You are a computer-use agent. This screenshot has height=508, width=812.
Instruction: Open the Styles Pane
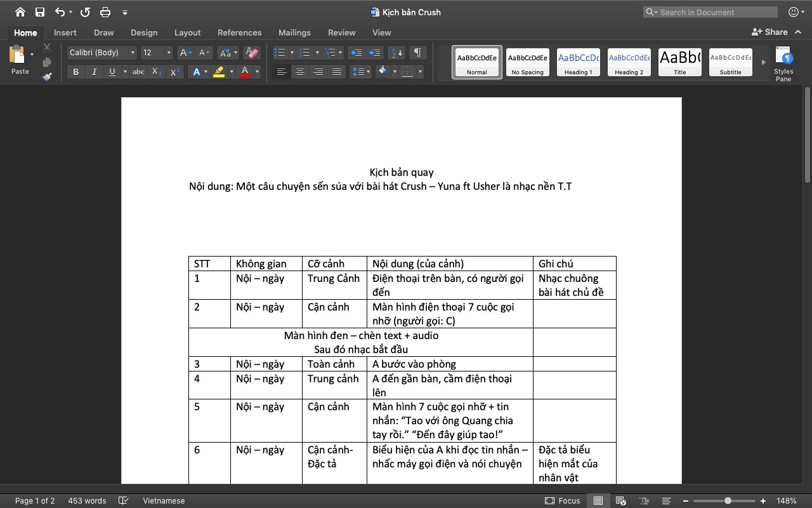(x=783, y=63)
